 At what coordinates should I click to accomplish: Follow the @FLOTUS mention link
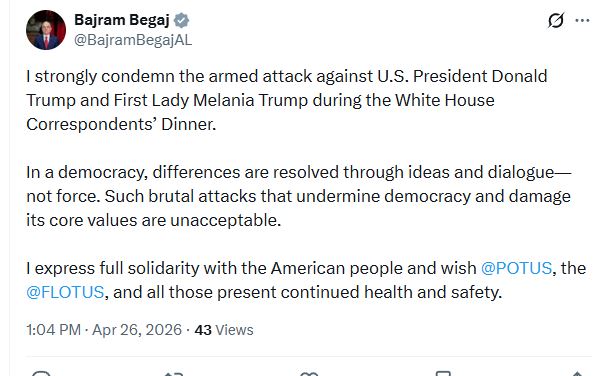(x=65, y=292)
